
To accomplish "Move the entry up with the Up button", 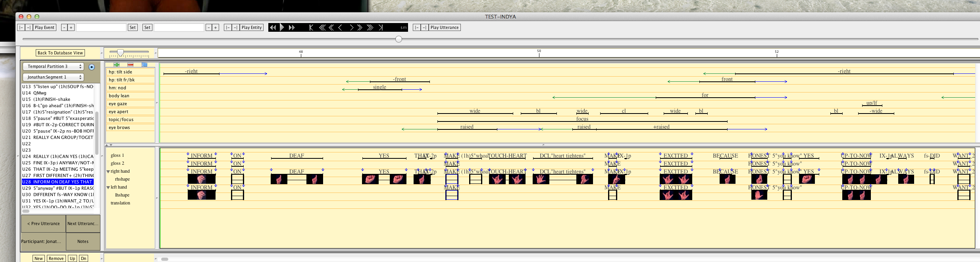I will tap(72, 258).
